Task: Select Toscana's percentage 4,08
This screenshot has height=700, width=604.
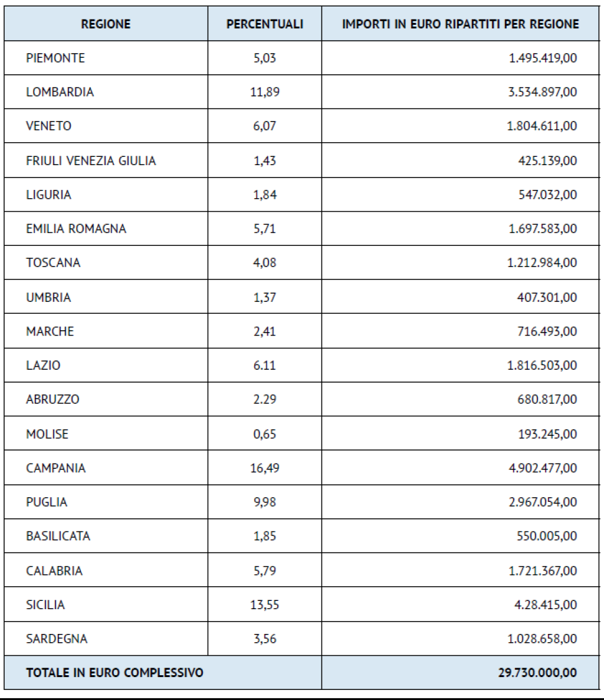Action: [x=265, y=262]
